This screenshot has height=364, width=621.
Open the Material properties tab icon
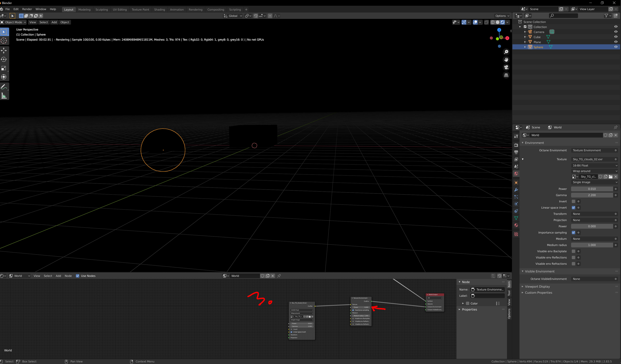(516, 225)
